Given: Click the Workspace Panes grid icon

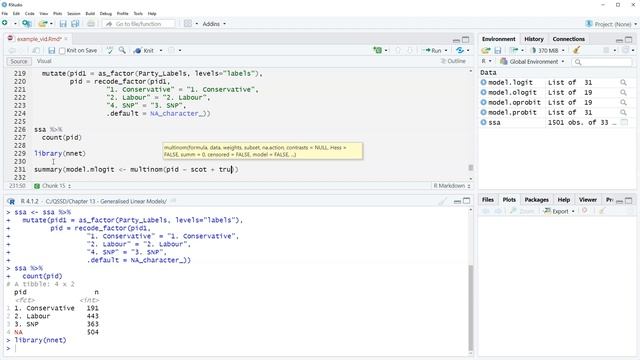Looking at the screenshot, I should coord(188,24).
